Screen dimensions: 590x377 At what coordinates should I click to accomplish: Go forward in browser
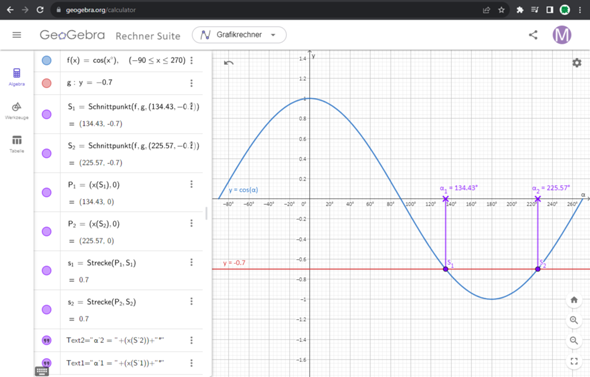(25, 10)
